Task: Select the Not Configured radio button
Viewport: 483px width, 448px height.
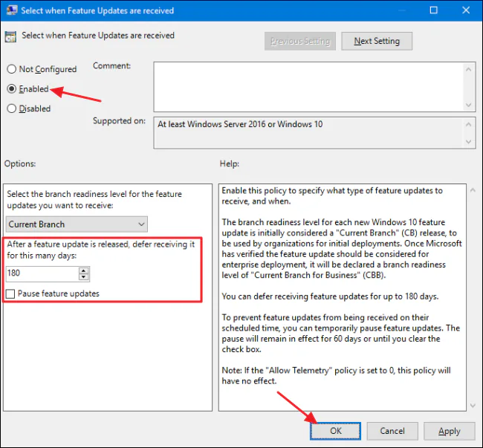Action: coord(12,69)
